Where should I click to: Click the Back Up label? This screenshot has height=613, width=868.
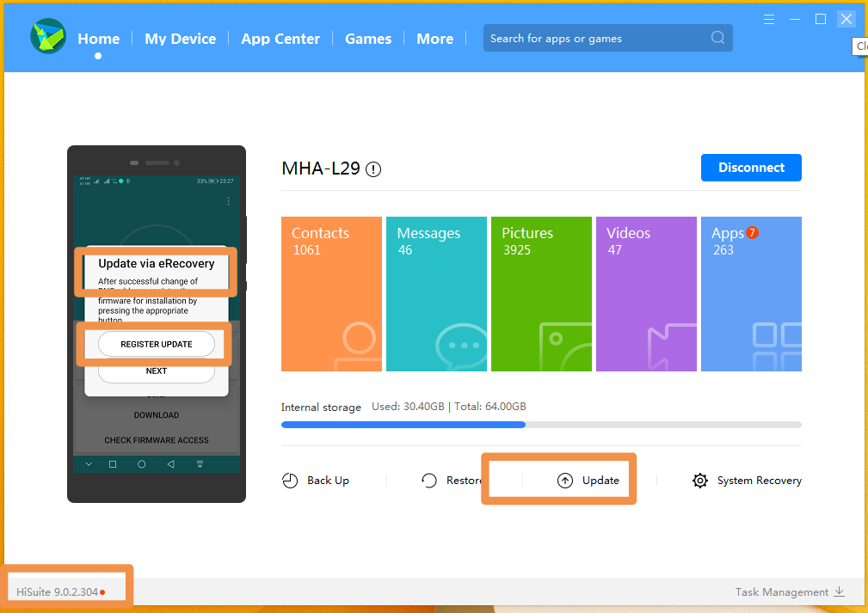tap(329, 481)
